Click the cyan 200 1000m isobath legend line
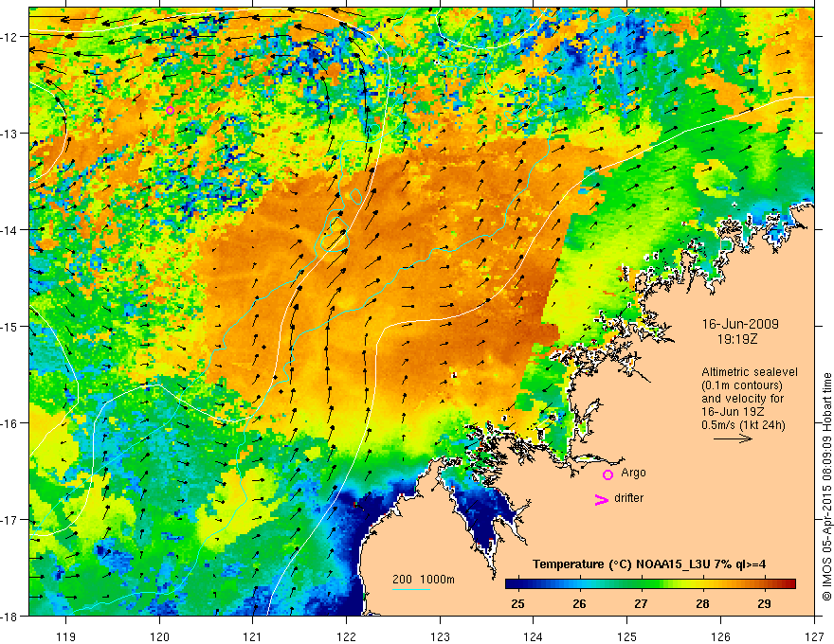 pos(411,589)
